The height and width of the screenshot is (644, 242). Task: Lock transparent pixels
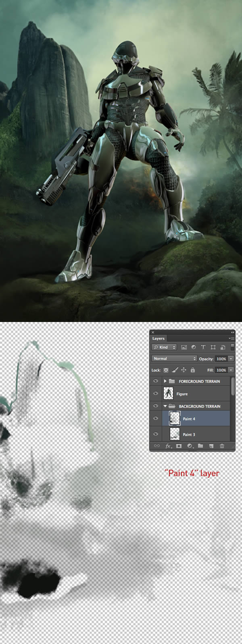(x=166, y=370)
